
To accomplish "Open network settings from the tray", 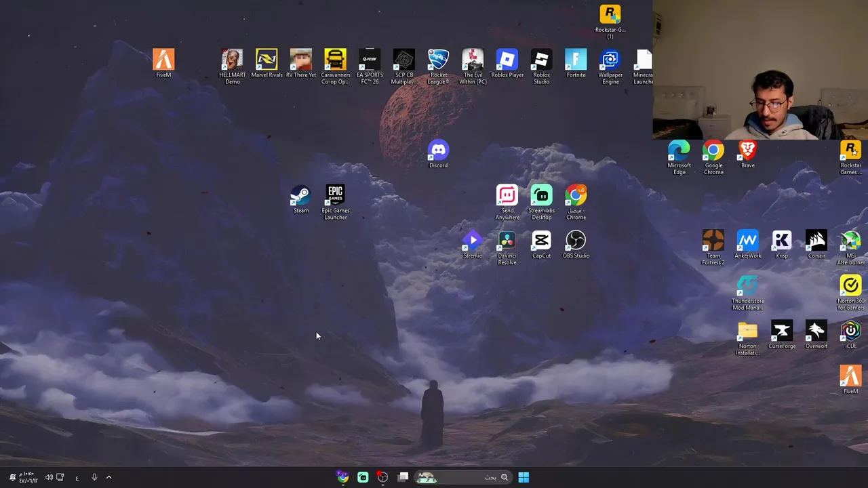I will click(60, 477).
